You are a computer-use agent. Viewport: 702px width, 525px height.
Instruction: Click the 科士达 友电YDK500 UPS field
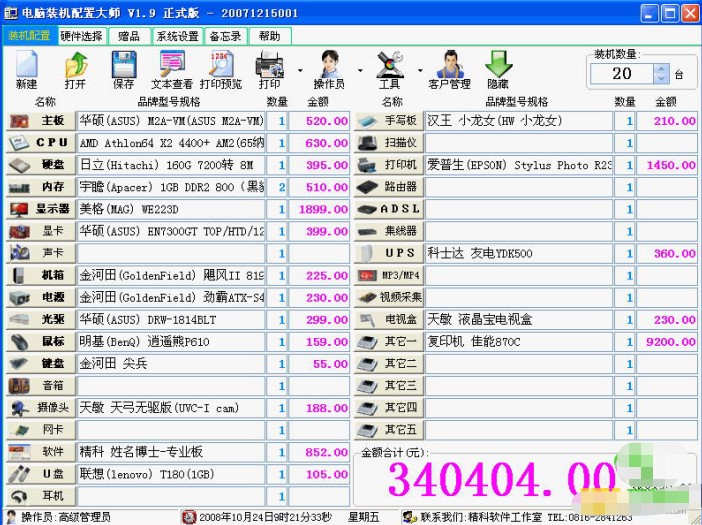[x=518, y=253]
